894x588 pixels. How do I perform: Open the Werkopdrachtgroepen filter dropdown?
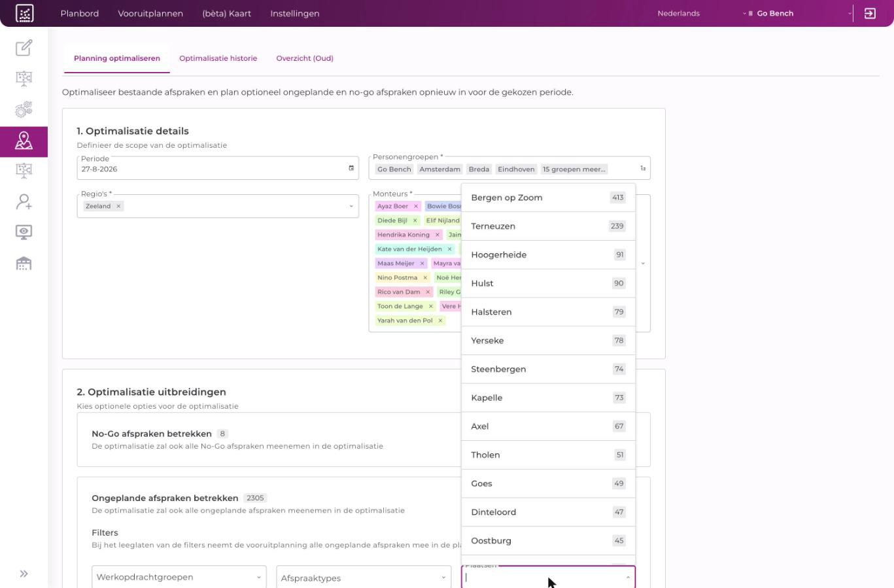(x=179, y=577)
